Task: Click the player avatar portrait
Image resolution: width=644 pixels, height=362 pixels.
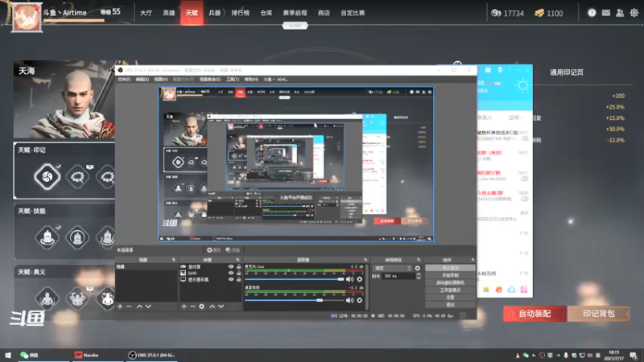Action: (x=27, y=17)
